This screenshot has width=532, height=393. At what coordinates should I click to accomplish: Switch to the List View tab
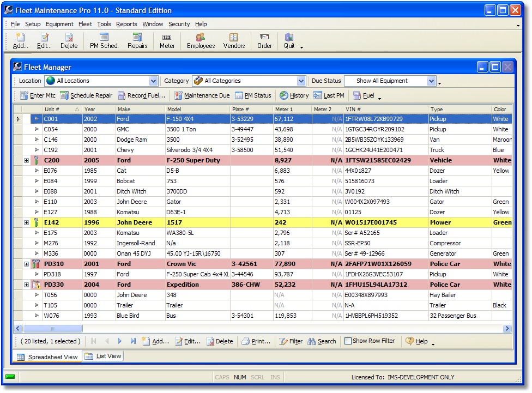[103, 356]
